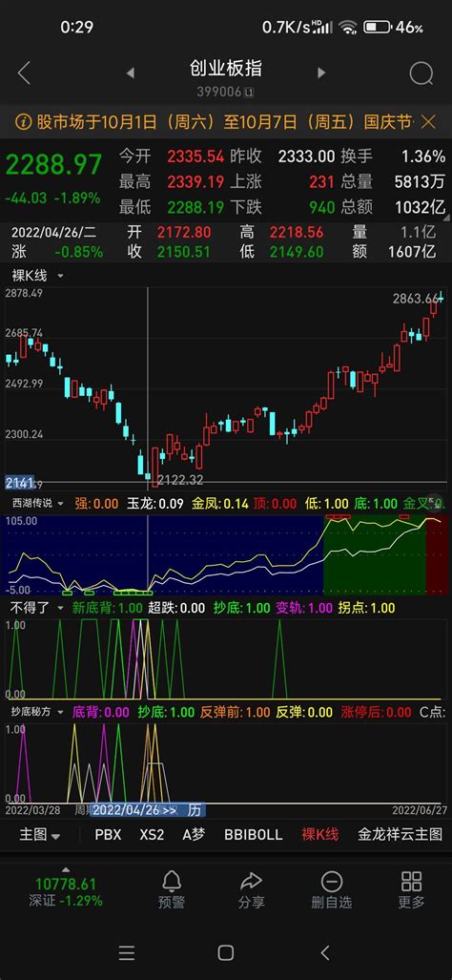The height and width of the screenshot is (980, 452).
Task: Select the red 裸K线 tab
Action: [320, 834]
